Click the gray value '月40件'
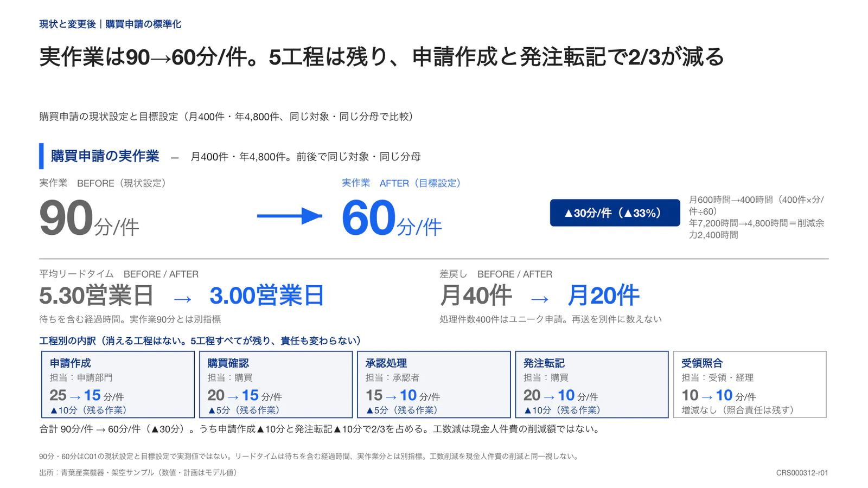Screen dimensions: 868x488 pos(476,296)
